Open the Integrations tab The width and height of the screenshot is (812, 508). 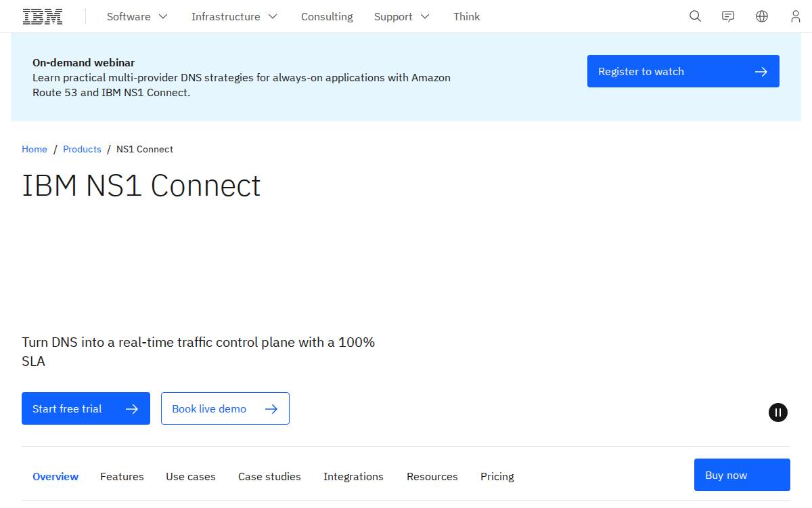pyautogui.click(x=353, y=476)
